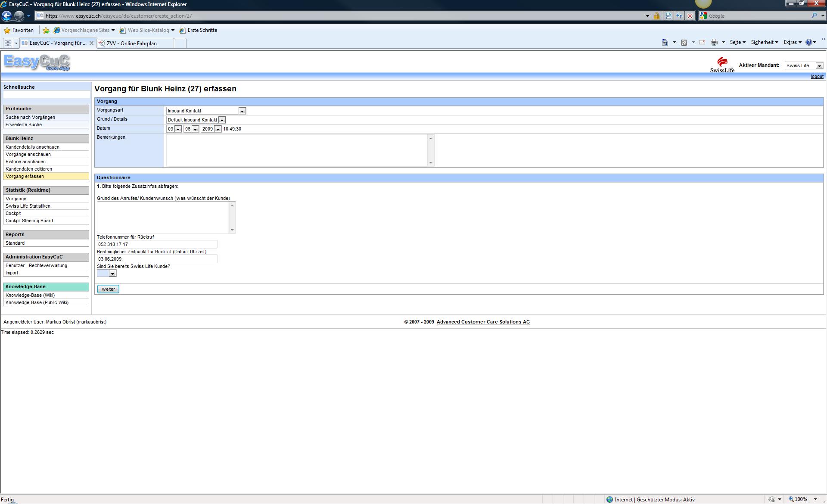This screenshot has width=827, height=504.
Task: Close the EasyCuC browser tab
Action: click(x=91, y=43)
